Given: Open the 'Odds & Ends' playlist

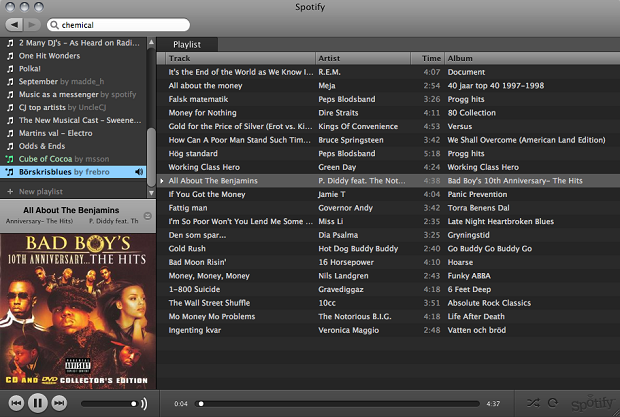Looking at the screenshot, I should click(x=73, y=146).
